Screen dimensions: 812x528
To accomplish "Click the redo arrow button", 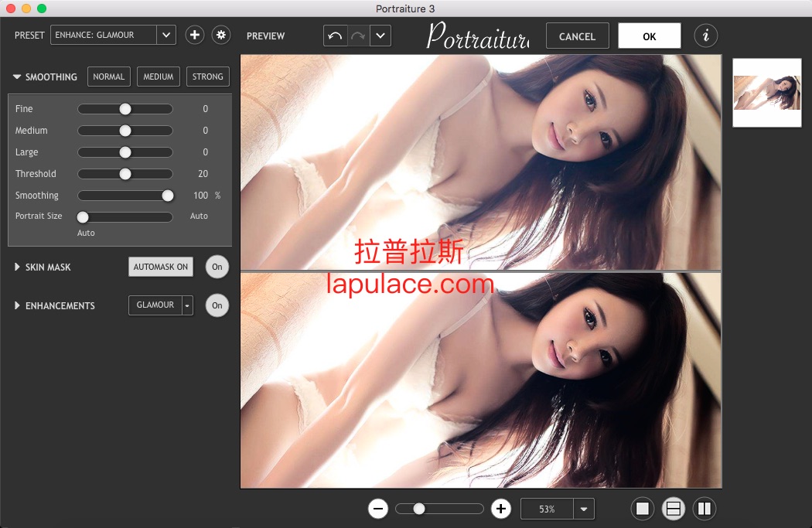I will 357,36.
